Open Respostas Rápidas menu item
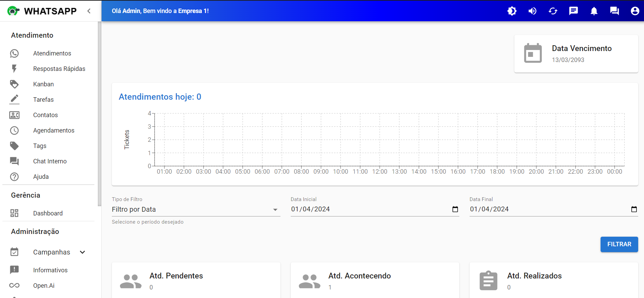Viewport: 644px width, 298px height. point(59,69)
